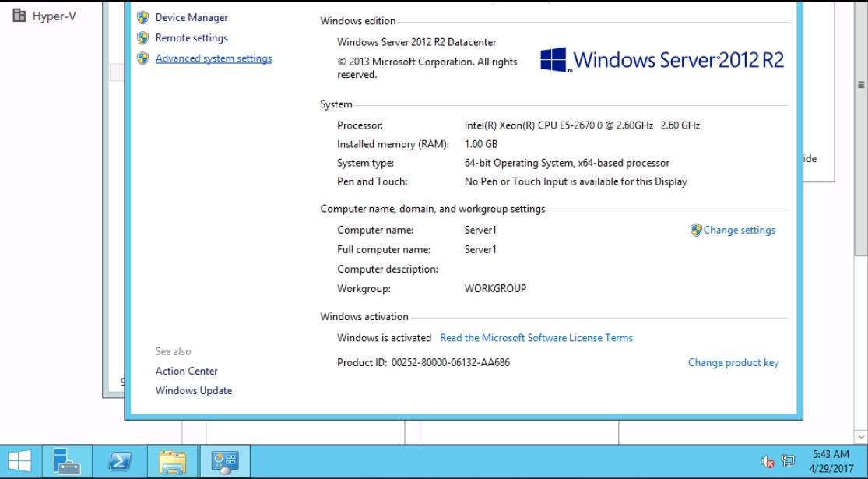Click the Hyper-V icon in Server Manager sidebar
Screen dimensions: 868x479
point(19,16)
